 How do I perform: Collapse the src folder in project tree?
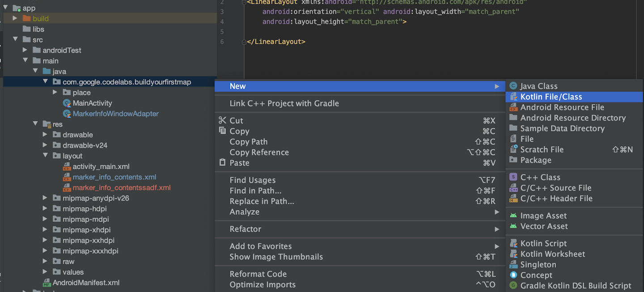click(15, 39)
